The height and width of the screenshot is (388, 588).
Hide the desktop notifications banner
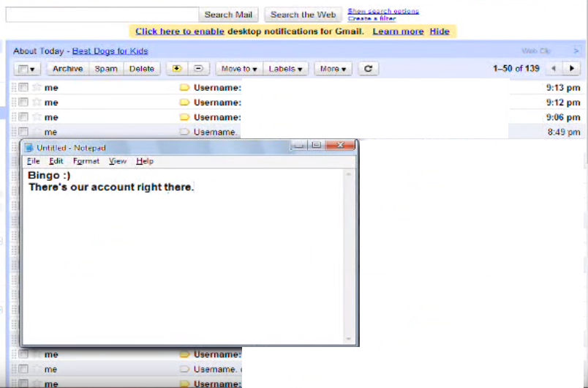[440, 31]
